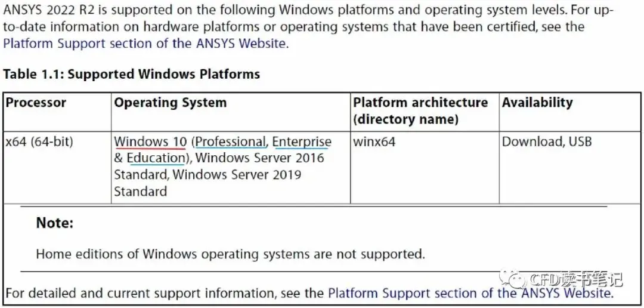644x308 pixels.
Task: Select the x64 (64-bit) cell
Action: [x=39, y=142]
